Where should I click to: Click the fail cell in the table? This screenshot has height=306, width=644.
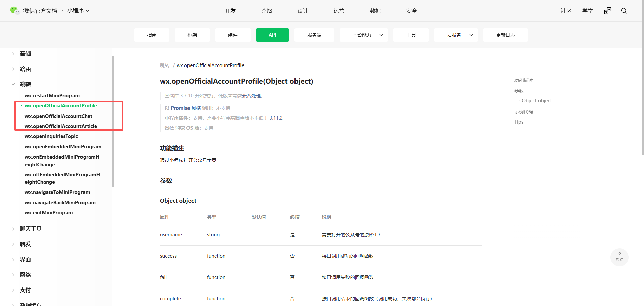163,277
